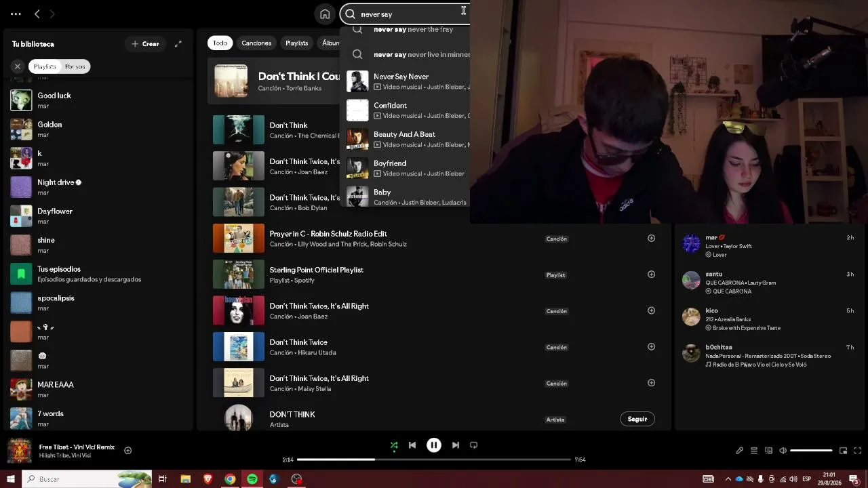Click the search magnifier icon
Screen dimensions: 868x488
(x=351, y=14)
